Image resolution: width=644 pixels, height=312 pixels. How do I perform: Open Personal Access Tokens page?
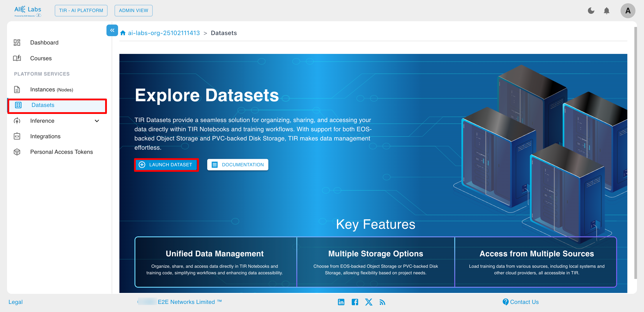click(62, 152)
